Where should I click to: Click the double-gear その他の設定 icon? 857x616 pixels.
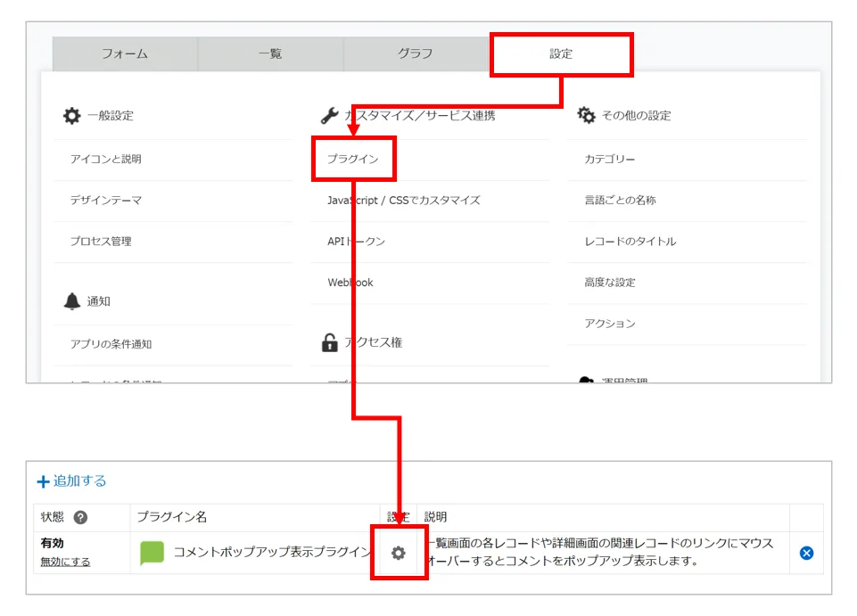[586, 115]
